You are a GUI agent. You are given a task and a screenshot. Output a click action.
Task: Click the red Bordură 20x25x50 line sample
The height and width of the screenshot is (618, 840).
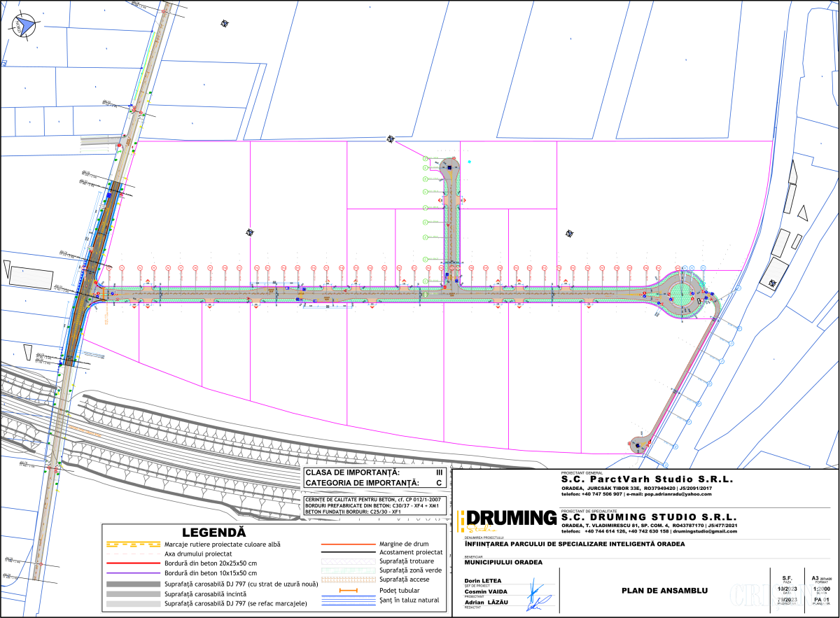(133, 563)
